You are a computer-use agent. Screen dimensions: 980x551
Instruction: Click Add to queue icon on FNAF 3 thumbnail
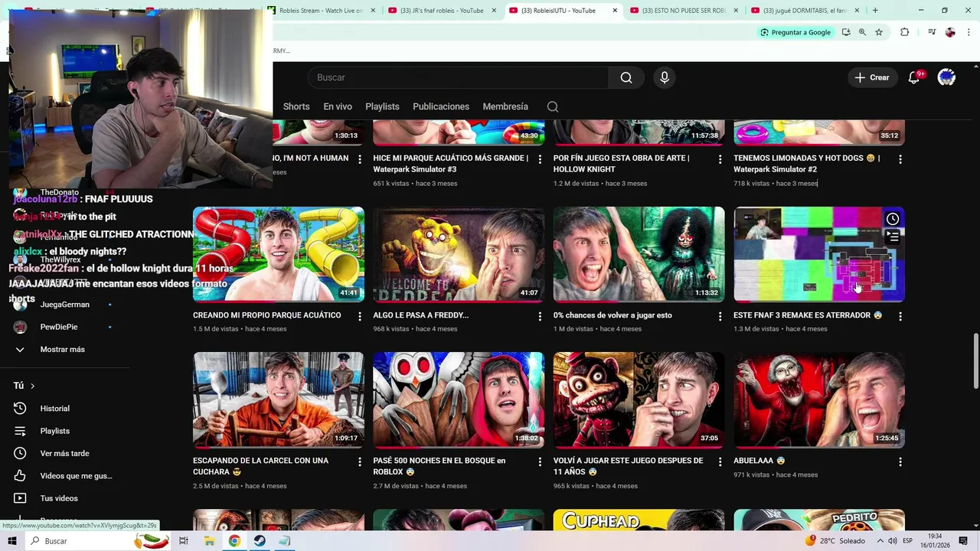[x=893, y=237]
